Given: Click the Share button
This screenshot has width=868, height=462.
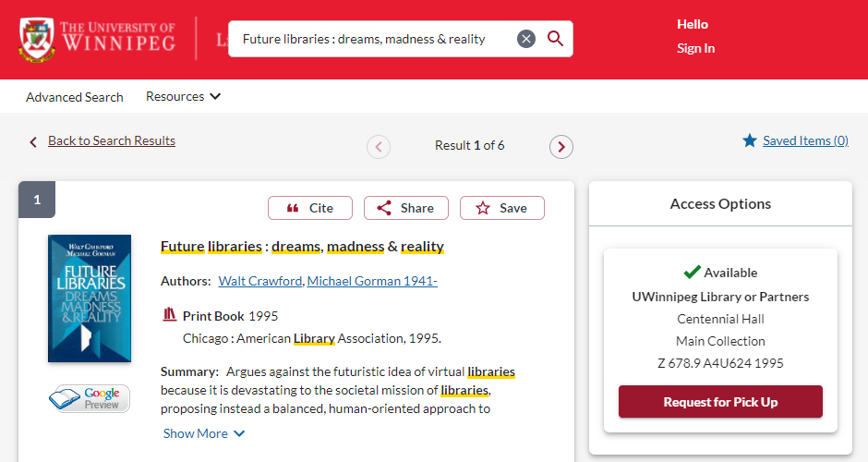Looking at the screenshot, I should tap(405, 208).
